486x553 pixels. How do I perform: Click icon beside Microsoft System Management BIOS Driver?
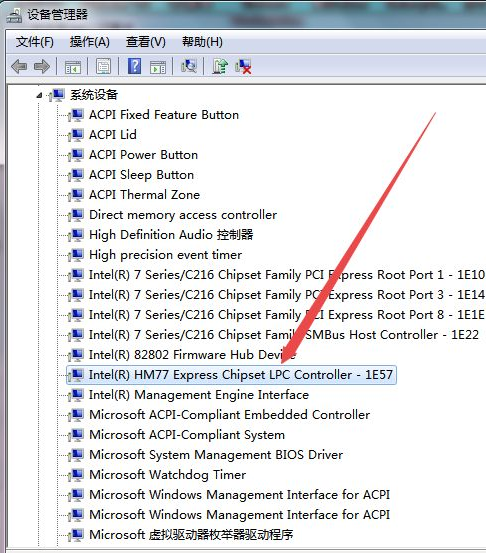tap(76, 455)
